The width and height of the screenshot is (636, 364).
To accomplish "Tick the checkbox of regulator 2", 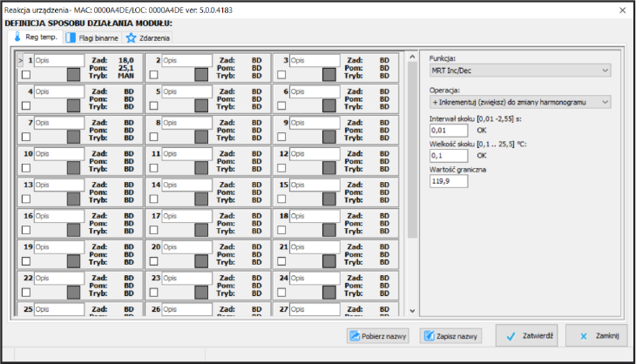I will point(153,75).
